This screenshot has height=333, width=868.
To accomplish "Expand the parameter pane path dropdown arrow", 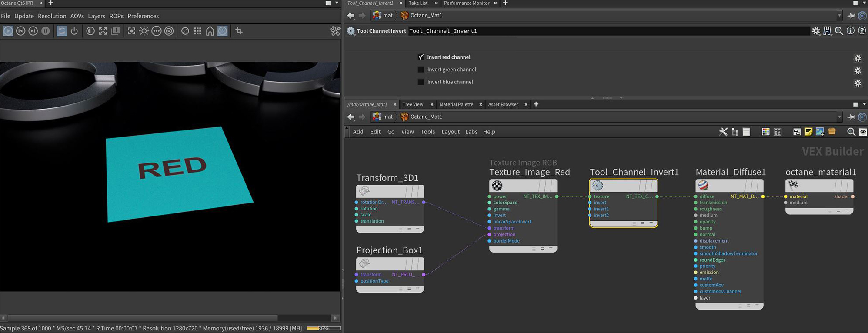I will point(839,16).
